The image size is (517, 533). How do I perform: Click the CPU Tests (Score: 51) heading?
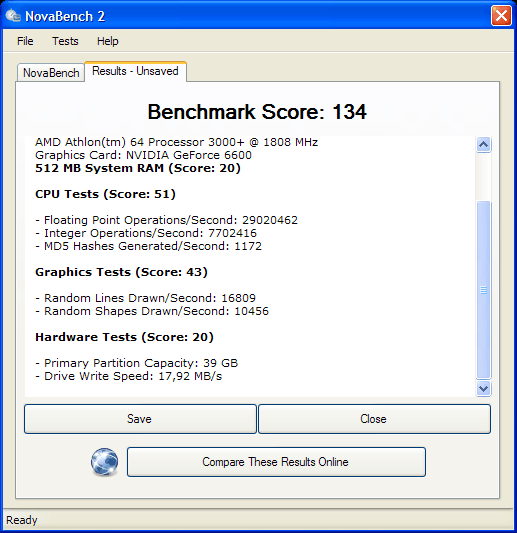(105, 194)
